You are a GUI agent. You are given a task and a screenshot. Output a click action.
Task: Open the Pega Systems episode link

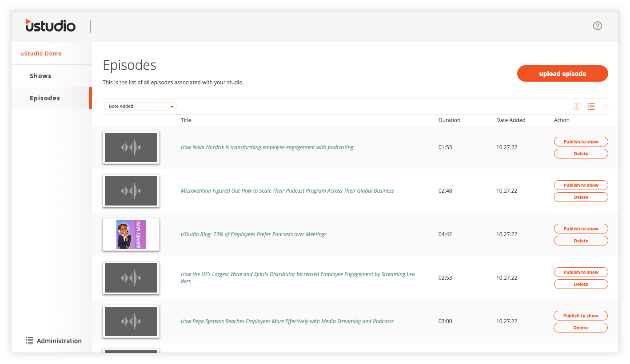(x=287, y=321)
